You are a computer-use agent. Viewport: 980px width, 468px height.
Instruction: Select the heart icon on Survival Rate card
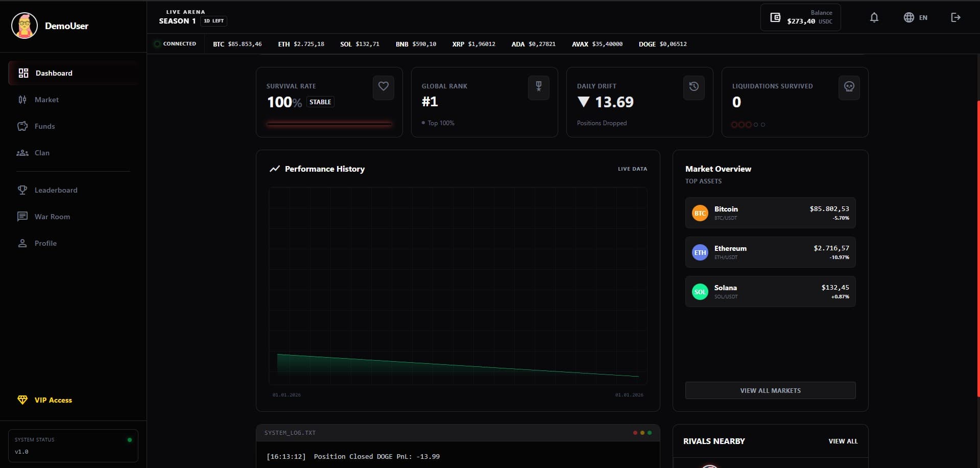pos(384,87)
